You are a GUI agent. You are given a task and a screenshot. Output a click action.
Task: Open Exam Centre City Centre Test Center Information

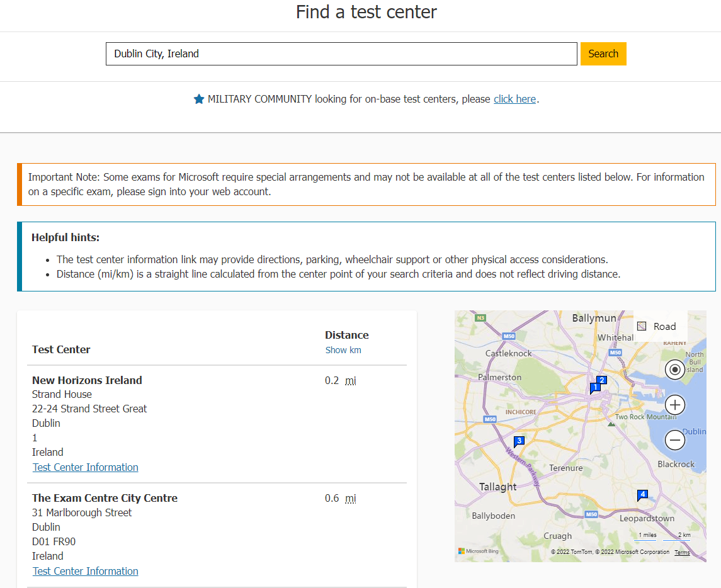[x=86, y=571]
